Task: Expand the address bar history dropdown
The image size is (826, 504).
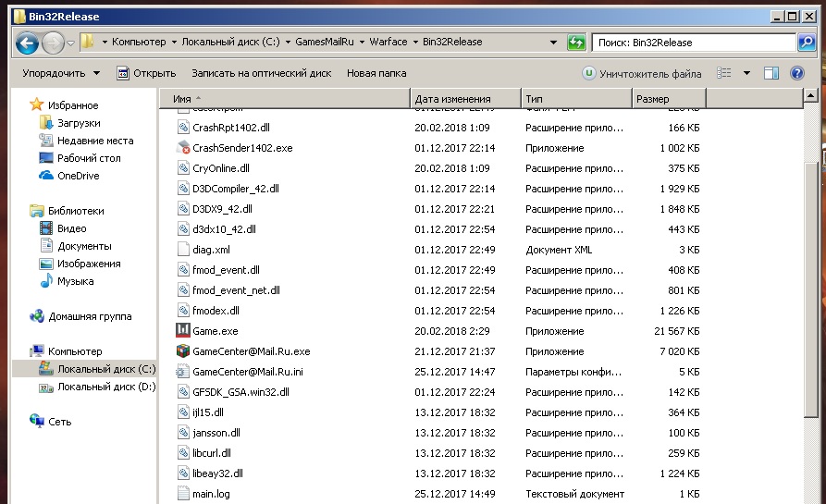Action: click(553, 43)
